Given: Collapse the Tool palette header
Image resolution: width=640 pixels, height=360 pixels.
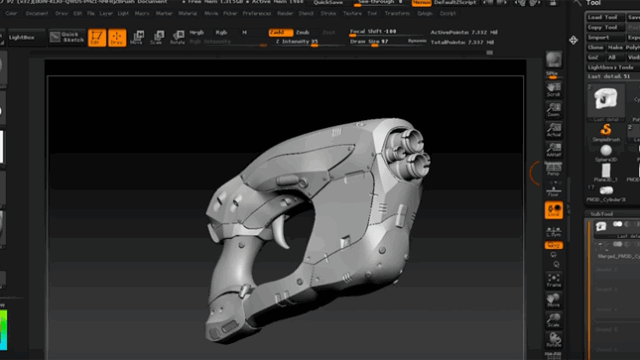Looking at the screenshot, I should 593,3.
